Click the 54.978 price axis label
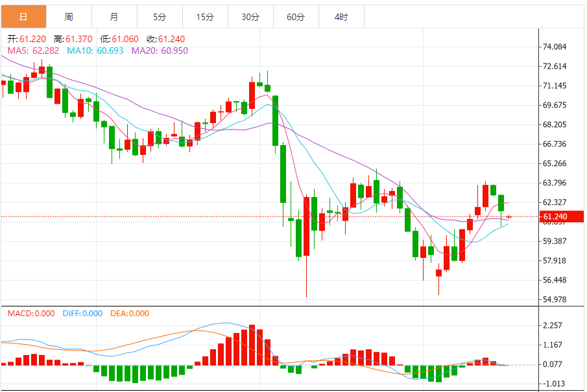This screenshot has width=587, height=392. [555, 299]
